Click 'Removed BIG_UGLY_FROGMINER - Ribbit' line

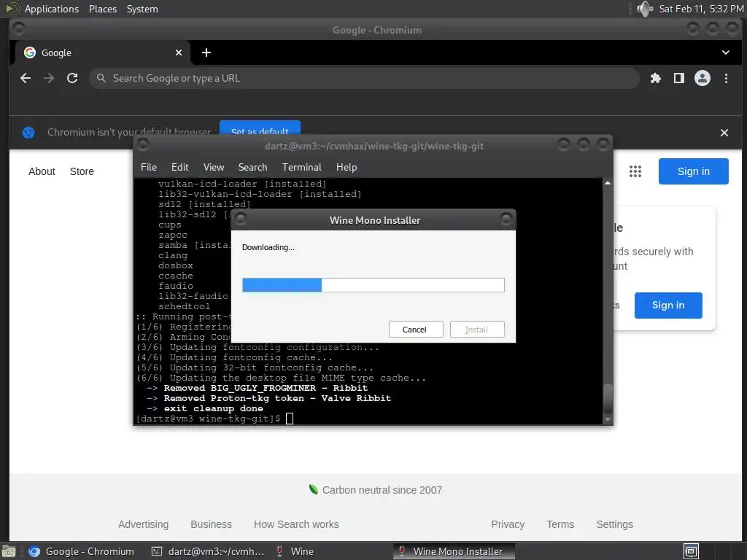[x=266, y=388]
